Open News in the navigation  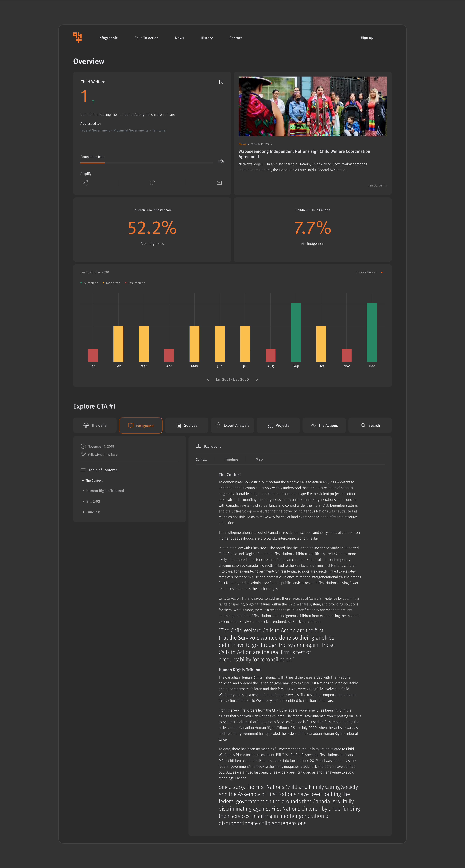(x=180, y=38)
